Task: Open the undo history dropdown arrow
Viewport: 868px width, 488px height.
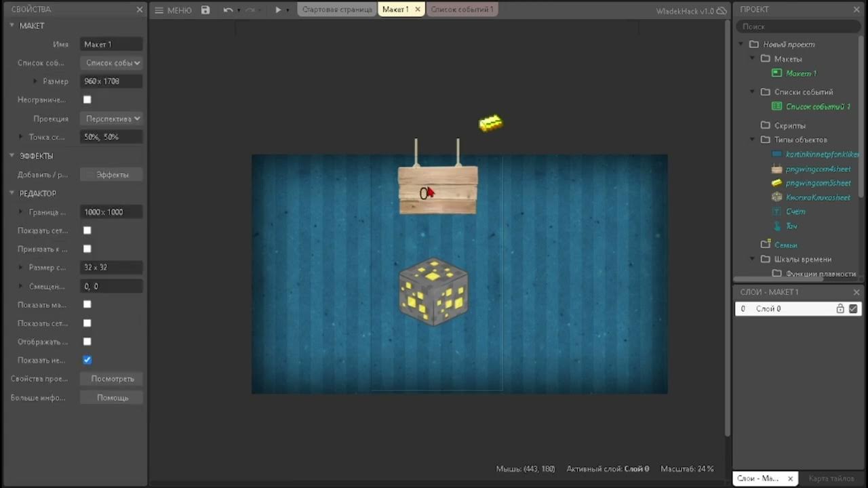Action: 238,11
